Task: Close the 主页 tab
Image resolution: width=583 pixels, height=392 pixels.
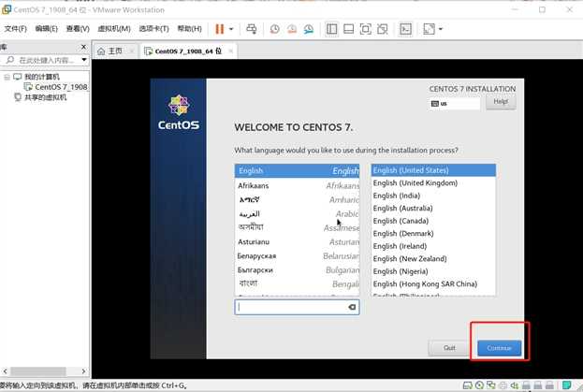Action: (x=132, y=51)
